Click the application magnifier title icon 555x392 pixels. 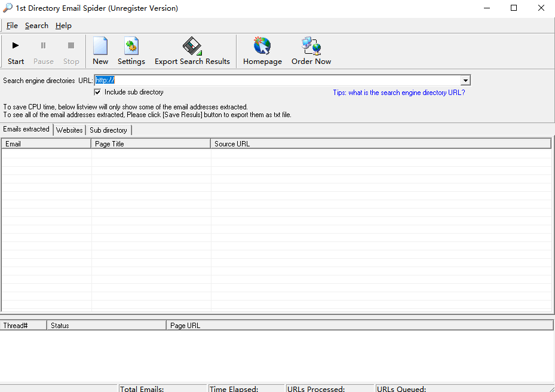click(7, 8)
